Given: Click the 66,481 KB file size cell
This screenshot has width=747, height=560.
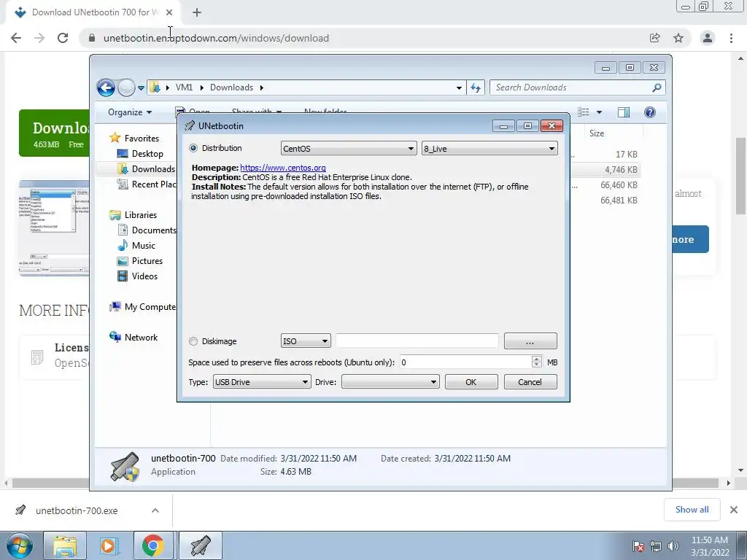Looking at the screenshot, I should tap(619, 200).
